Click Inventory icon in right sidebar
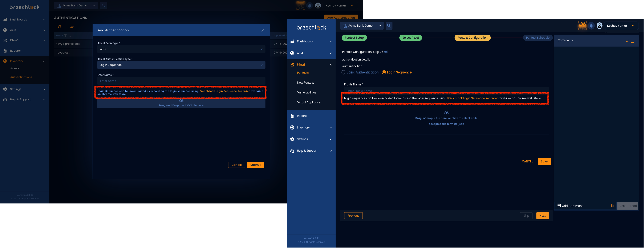The width and height of the screenshot is (644, 248). pyautogui.click(x=292, y=128)
